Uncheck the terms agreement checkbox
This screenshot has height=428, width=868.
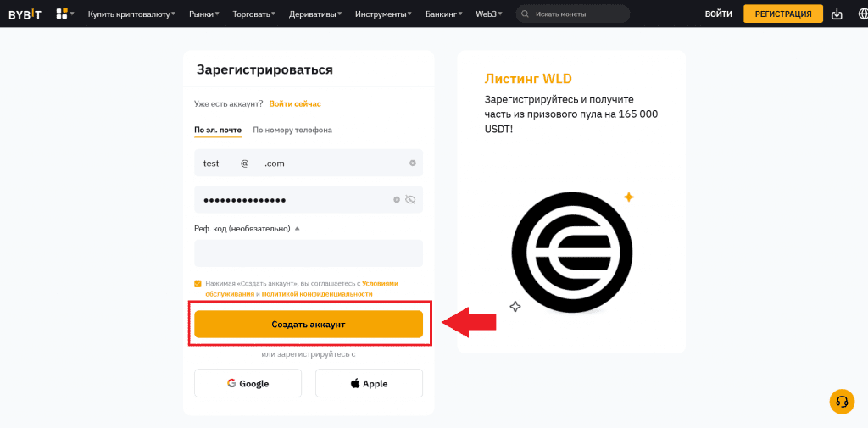click(x=198, y=283)
